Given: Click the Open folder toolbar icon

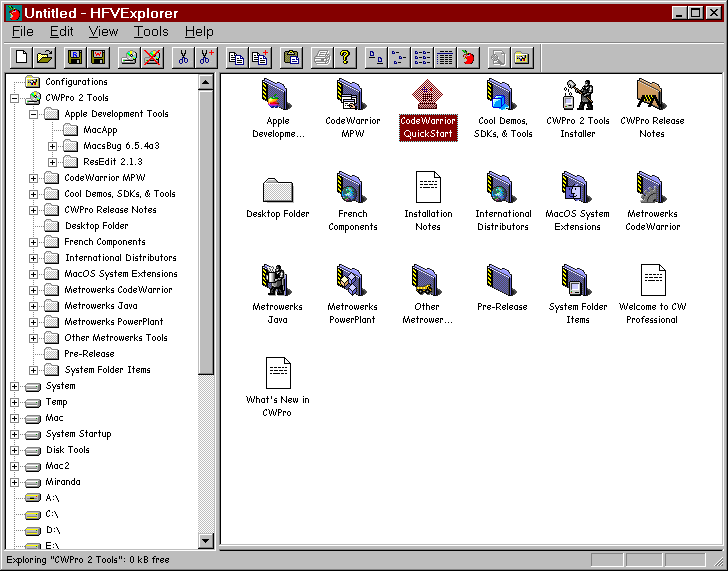Looking at the screenshot, I should click(x=45, y=58).
